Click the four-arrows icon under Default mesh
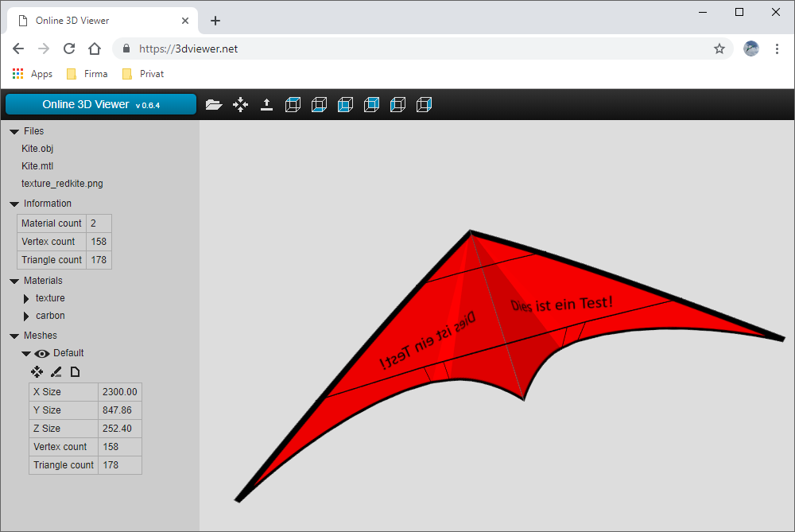Viewport: 795px width, 532px height. [x=37, y=371]
